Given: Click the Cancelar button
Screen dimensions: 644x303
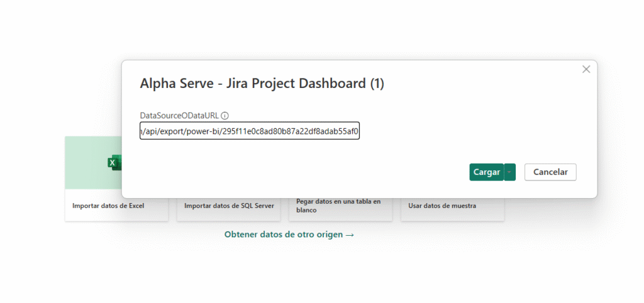Looking at the screenshot, I should coord(550,172).
